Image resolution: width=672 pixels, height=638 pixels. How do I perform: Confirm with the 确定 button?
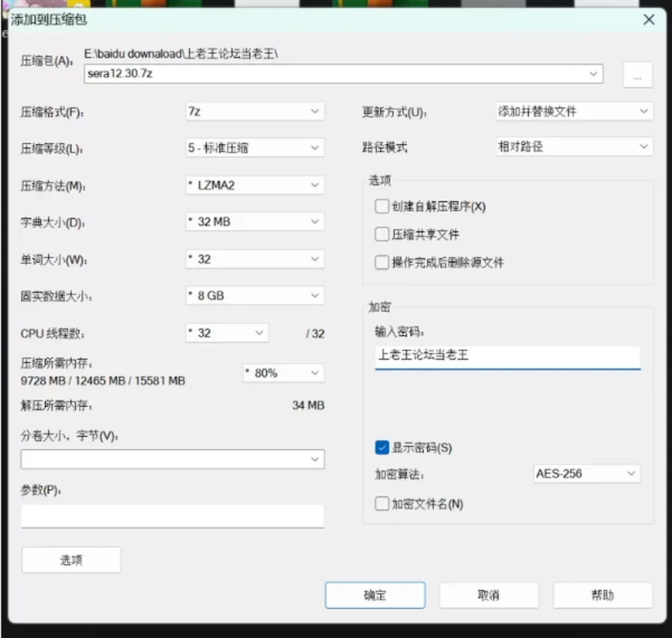[375, 595]
